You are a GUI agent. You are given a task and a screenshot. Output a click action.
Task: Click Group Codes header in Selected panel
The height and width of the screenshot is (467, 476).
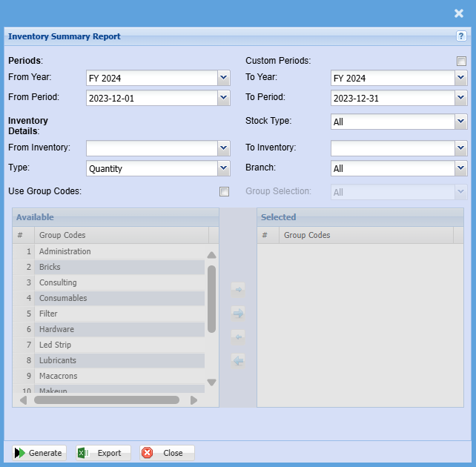point(366,235)
